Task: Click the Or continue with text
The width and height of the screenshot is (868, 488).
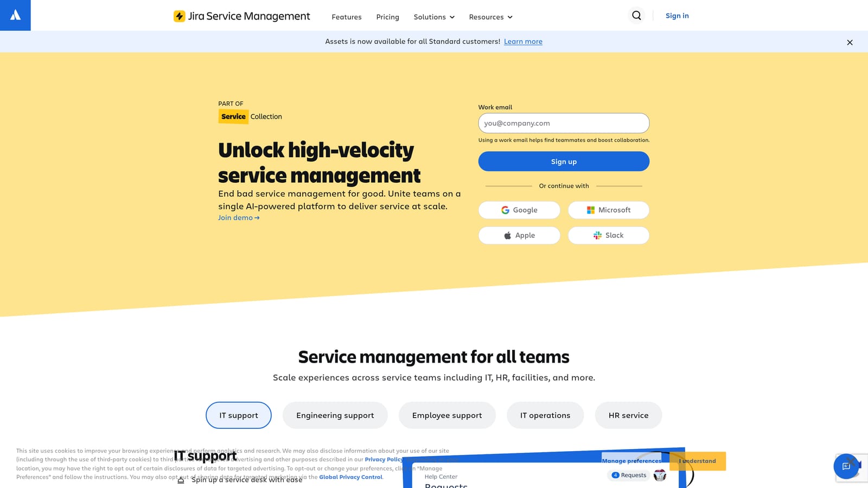Action: point(564,186)
